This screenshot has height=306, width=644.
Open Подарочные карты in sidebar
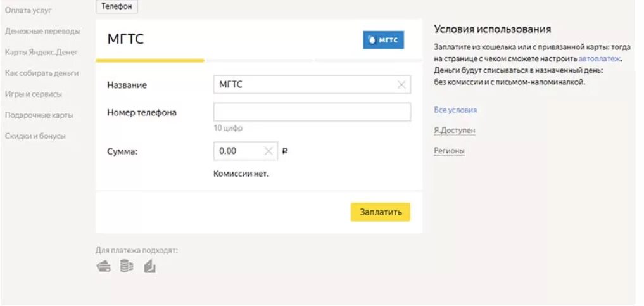pyautogui.click(x=39, y=115)
